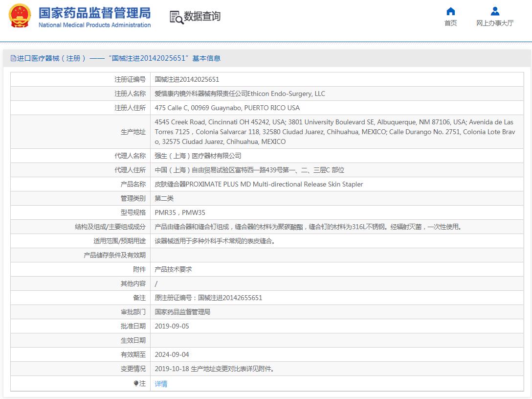Click the national emblem logo
Screen dimensions: 532x399
pos(20,16)
